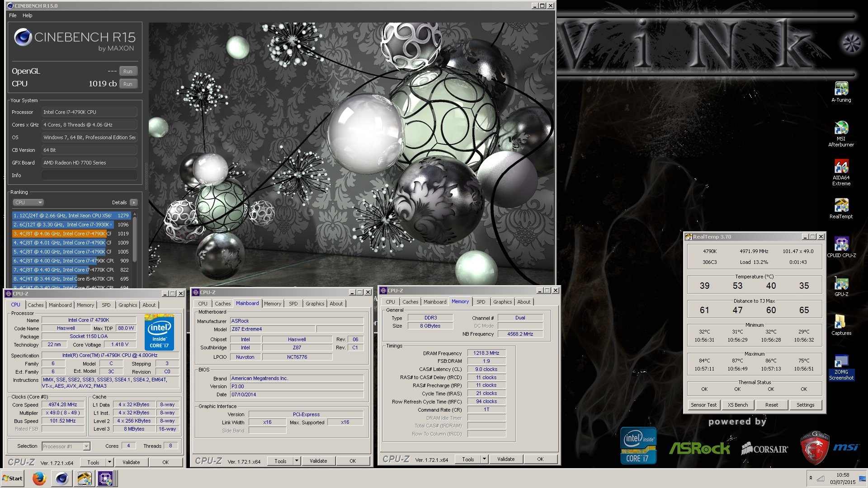
Task: Open Processor #1 selection dropdown
Action: coord(66,446)
